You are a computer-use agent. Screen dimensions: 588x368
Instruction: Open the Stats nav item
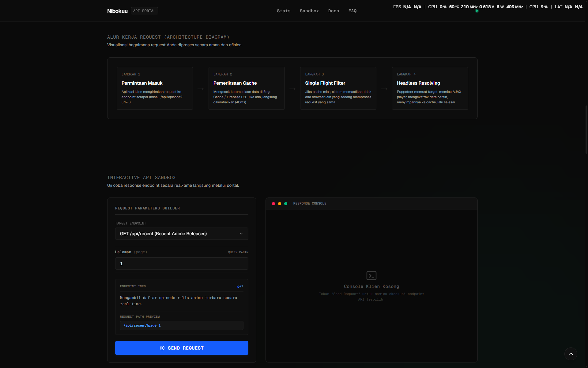284,11
